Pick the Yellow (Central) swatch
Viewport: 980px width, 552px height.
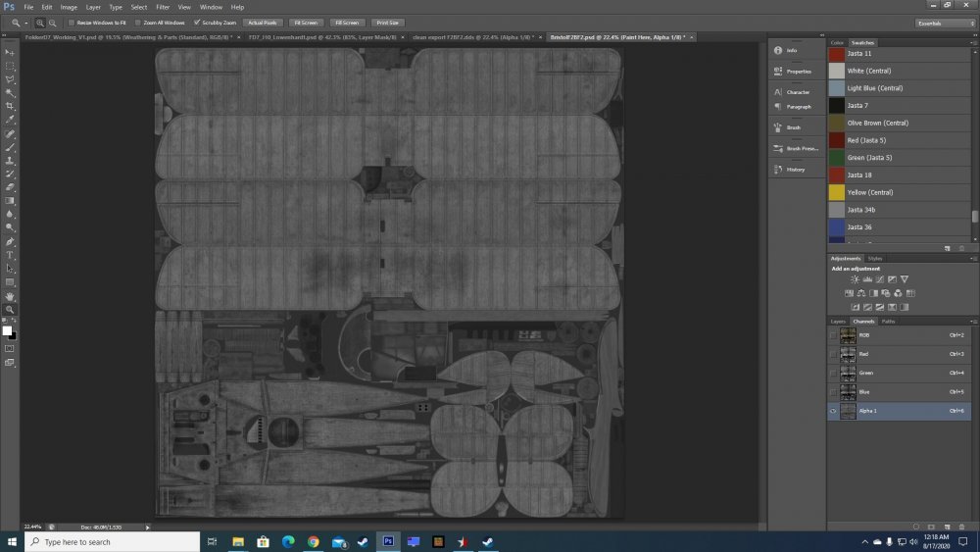click(836, 192)
